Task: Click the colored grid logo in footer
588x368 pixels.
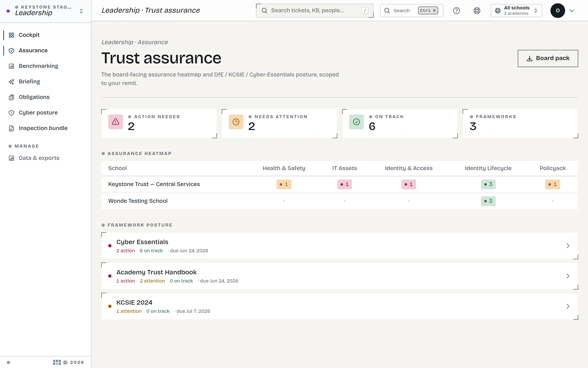Action: tap(57, 362)
